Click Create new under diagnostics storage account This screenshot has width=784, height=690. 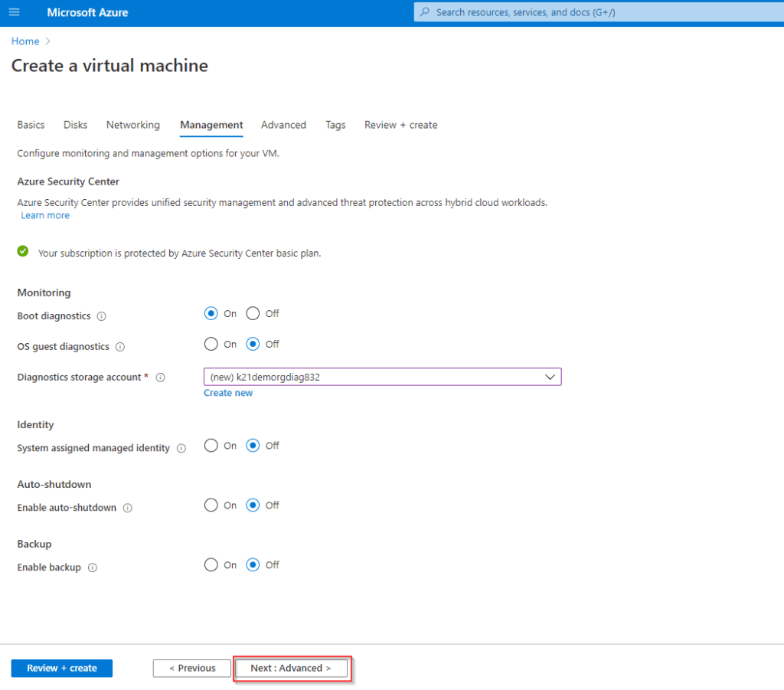[228, 392]
